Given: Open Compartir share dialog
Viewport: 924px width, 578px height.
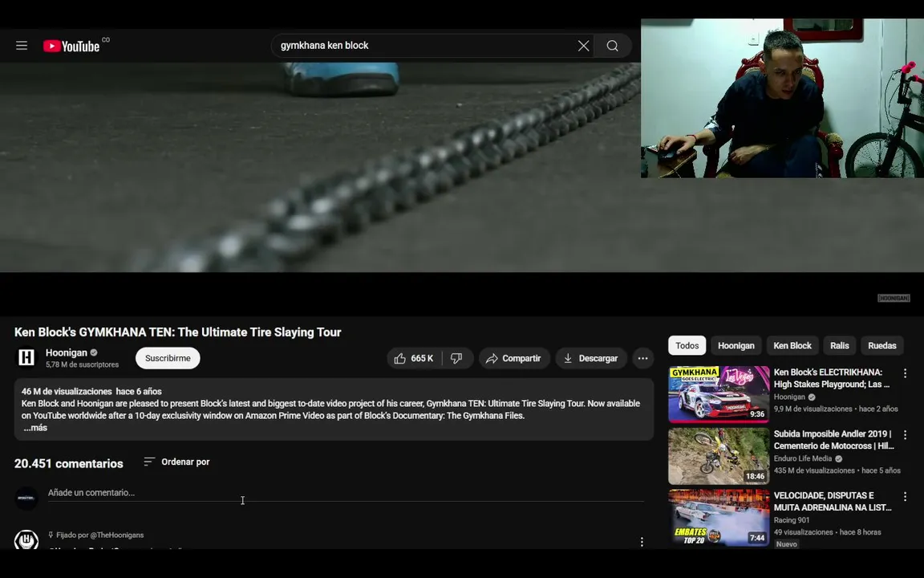Looking at the screenshot, I should [x=514, y=359].
